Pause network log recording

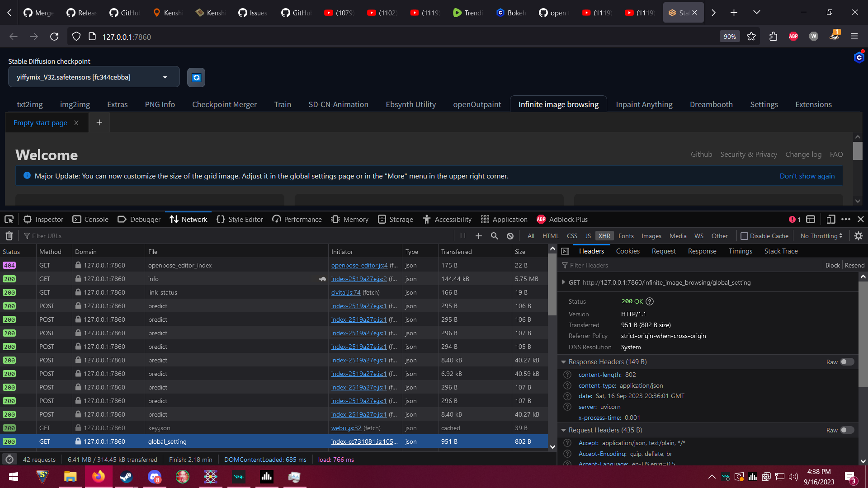(462, 235)
